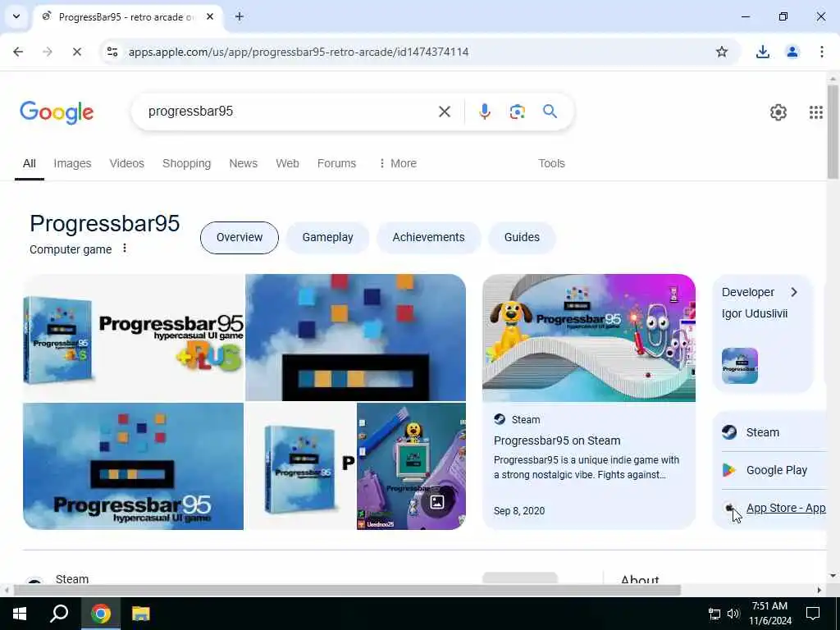Open network status tray icon

point(714,614)
